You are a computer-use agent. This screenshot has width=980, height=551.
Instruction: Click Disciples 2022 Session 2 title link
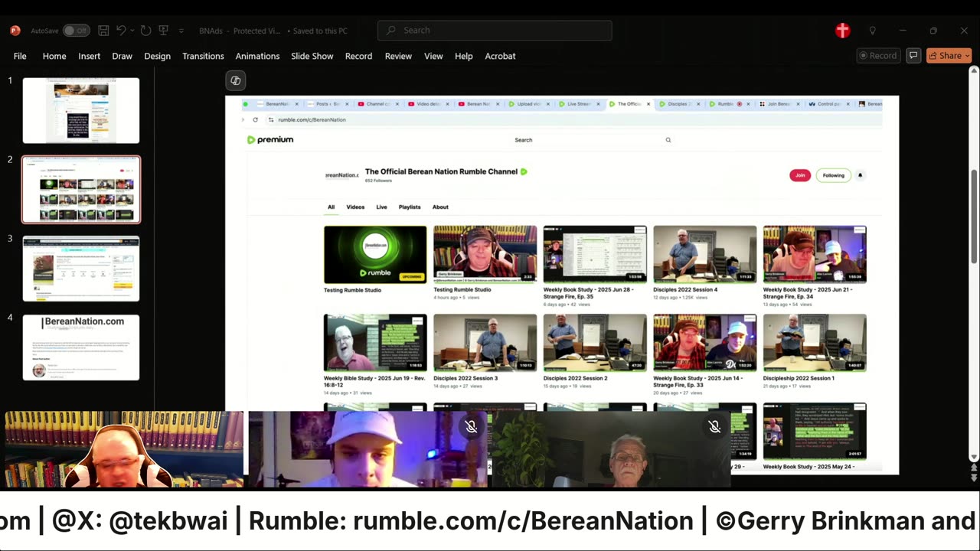[575, 378]
